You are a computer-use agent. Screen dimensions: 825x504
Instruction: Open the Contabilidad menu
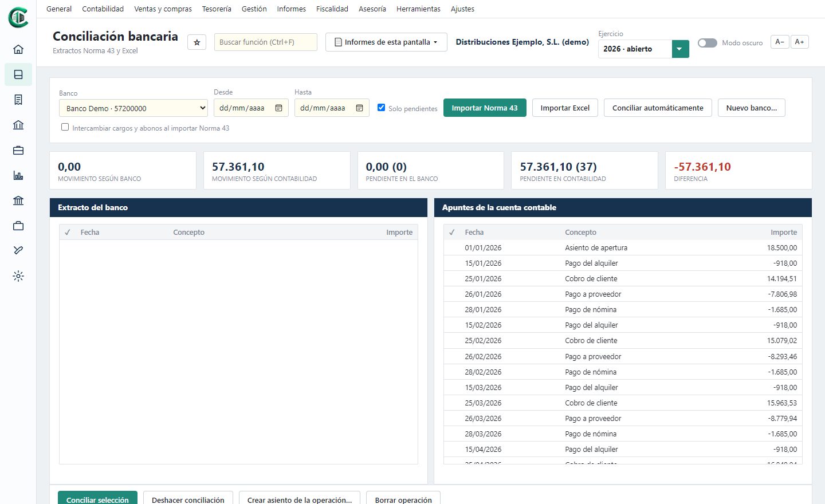103,9
